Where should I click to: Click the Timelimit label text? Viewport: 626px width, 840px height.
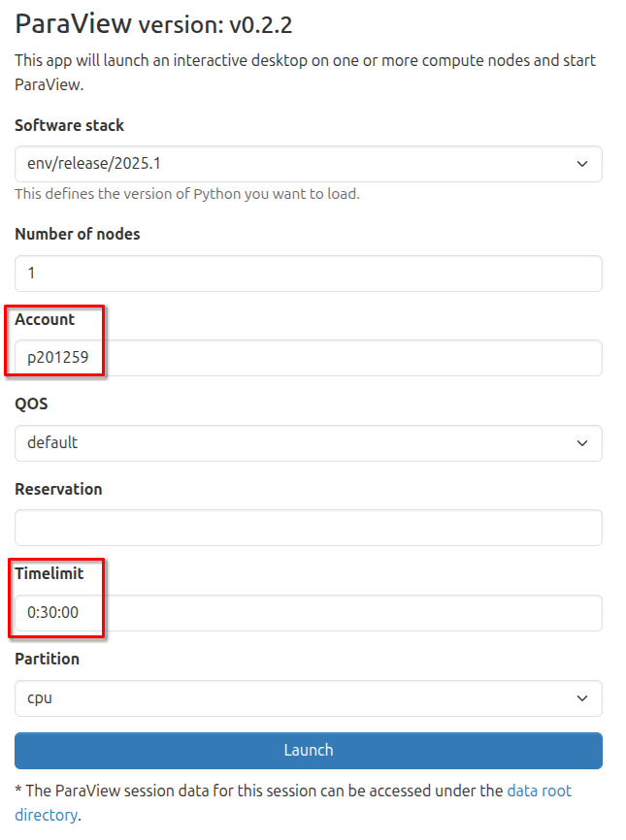pyautogui.click(x=49, y=573)
